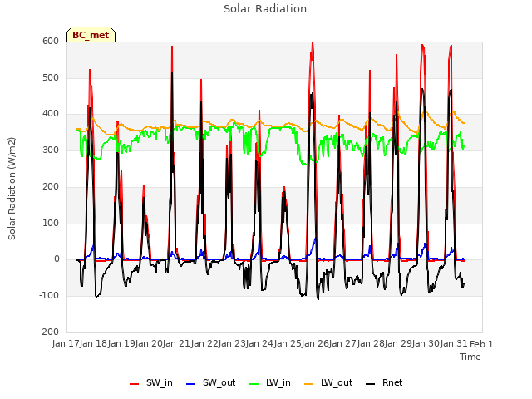The width and height of the screenshot is (532, 399).
Task: Click the Jan 21 x-axis label
Action: [x=176, y=344]
